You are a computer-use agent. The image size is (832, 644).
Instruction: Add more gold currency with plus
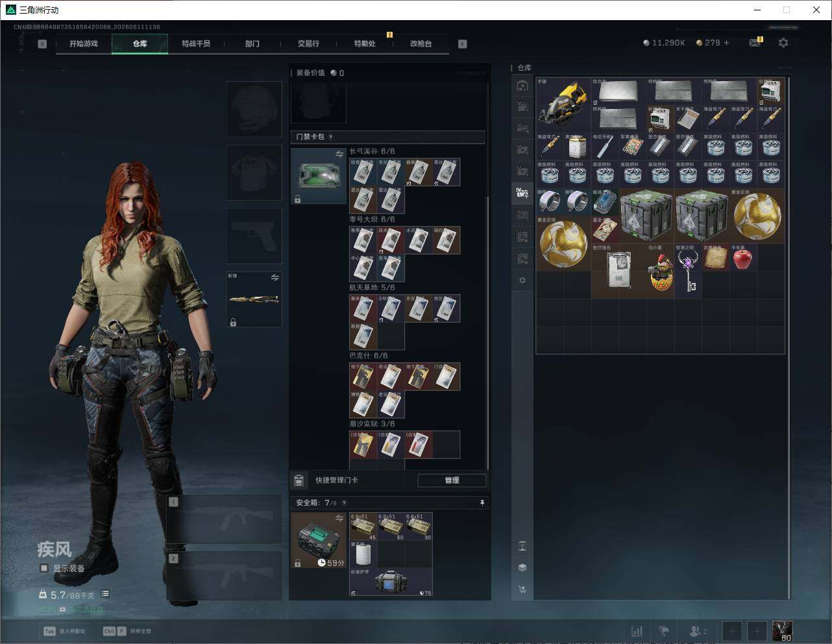pos(726,43)
